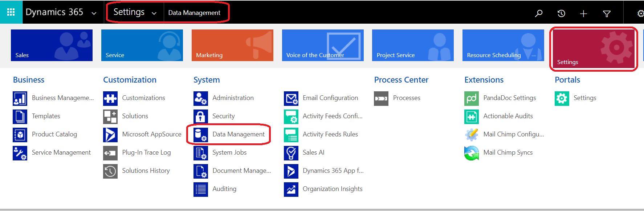
Task: Click Data Management in the breadcrumb
Action: pyautogui.click(x=194, y=13)
